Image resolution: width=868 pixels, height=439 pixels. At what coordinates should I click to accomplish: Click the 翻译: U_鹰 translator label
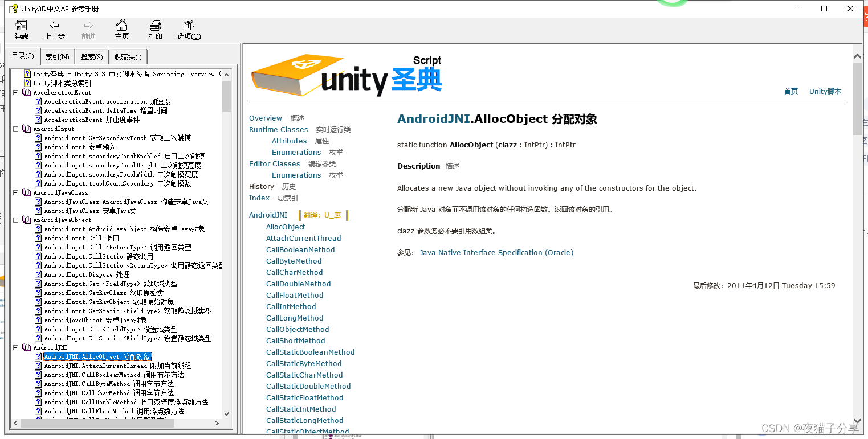323,215
